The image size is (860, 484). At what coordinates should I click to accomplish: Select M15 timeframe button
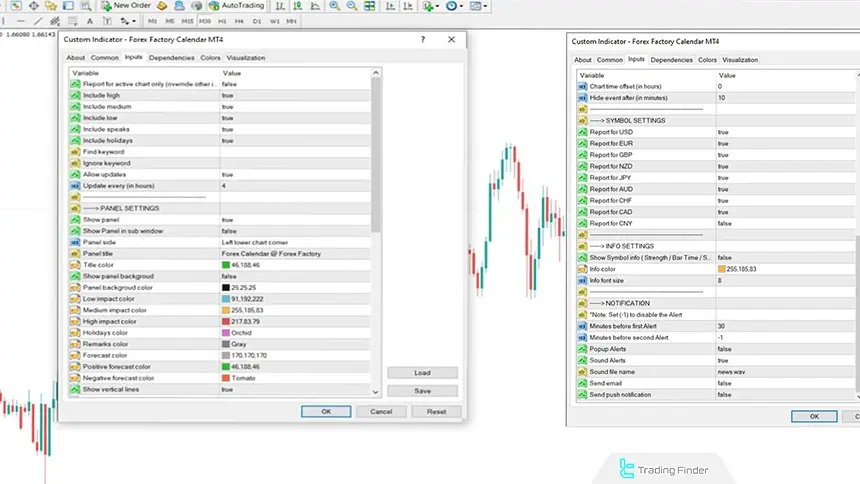click(188, 21)
